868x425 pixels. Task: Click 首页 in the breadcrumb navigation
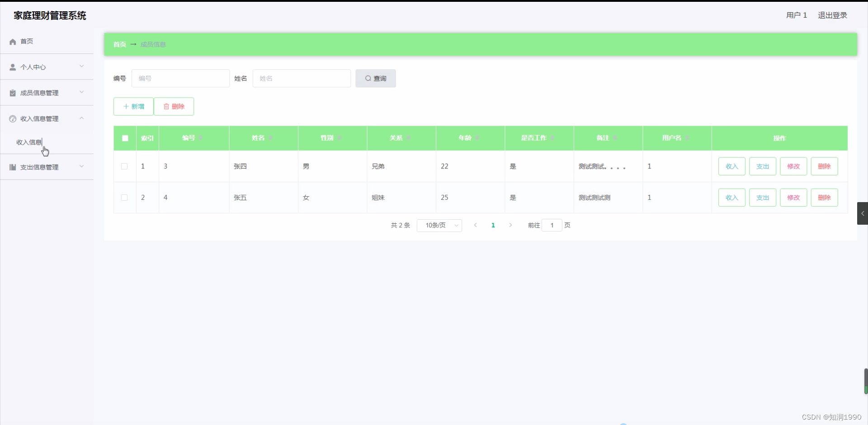coord(119,44)
